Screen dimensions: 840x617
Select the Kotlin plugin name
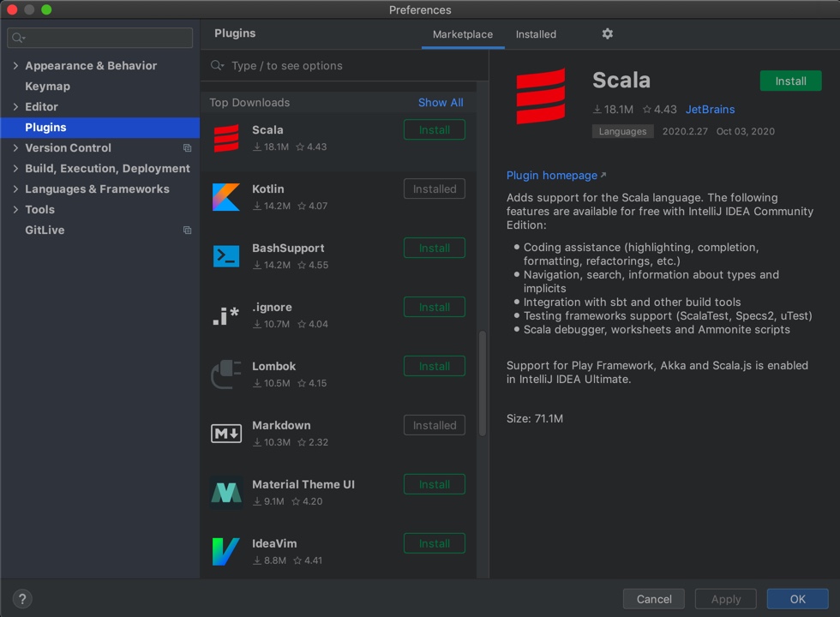267,189
